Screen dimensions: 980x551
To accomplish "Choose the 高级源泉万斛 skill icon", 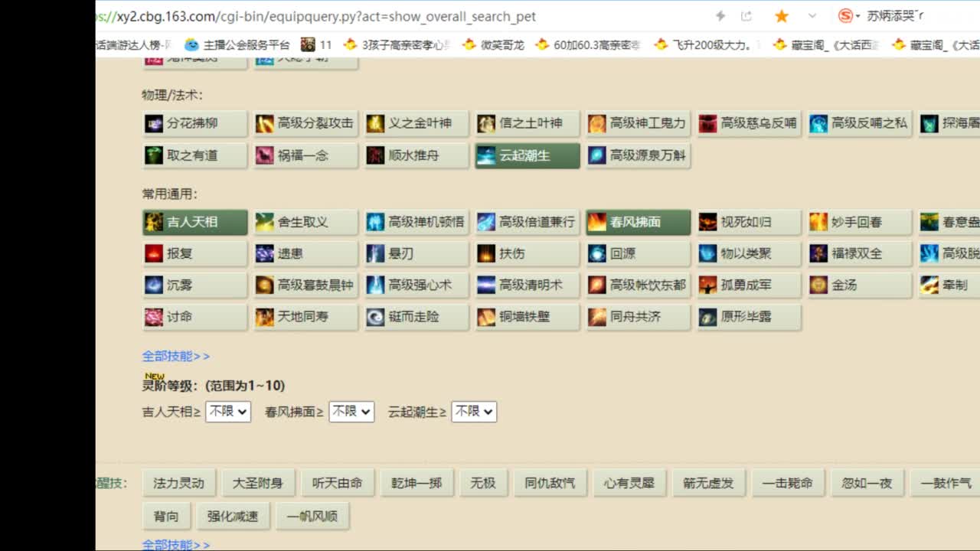I will click(x=597, y=155).
